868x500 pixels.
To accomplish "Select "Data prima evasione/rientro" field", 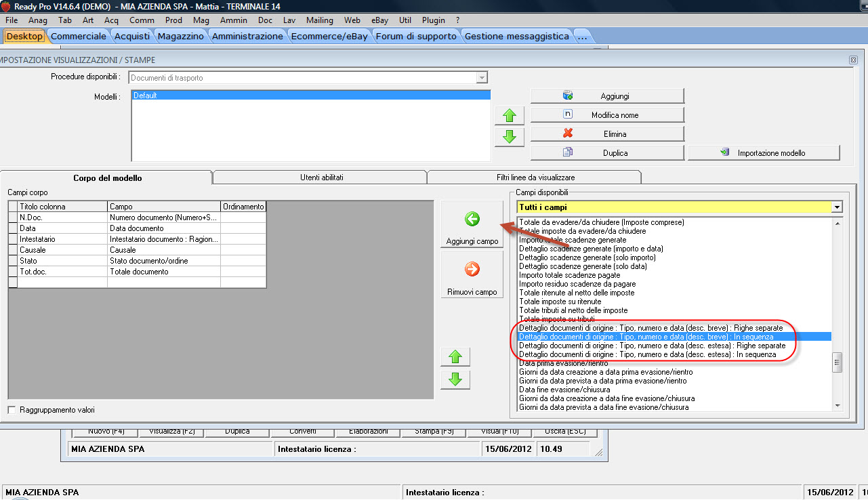I will click(x=674, y=363).
